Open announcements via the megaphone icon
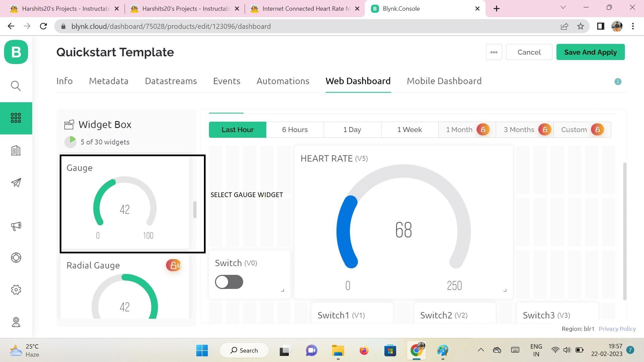 [x=16, y=226]
